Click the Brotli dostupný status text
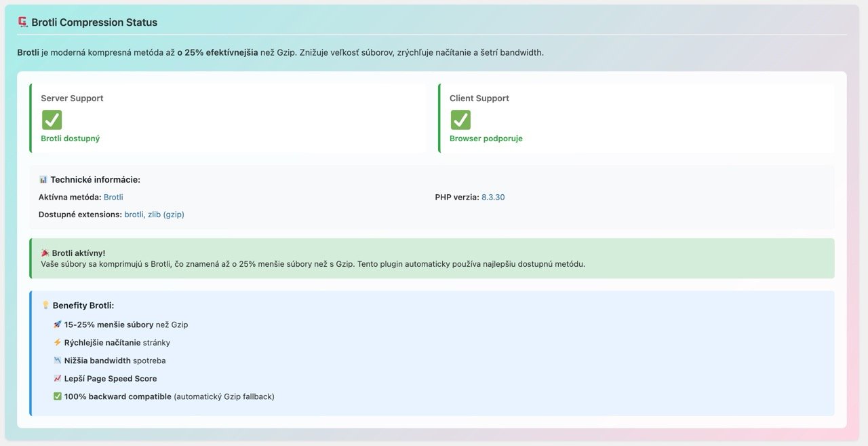 [x=71, y=138]
